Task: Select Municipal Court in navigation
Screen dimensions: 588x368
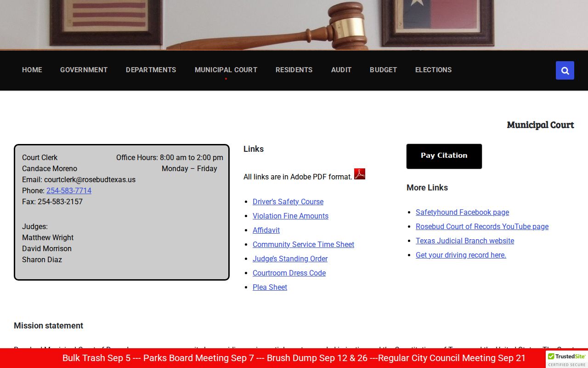Action: pos(226,70)
